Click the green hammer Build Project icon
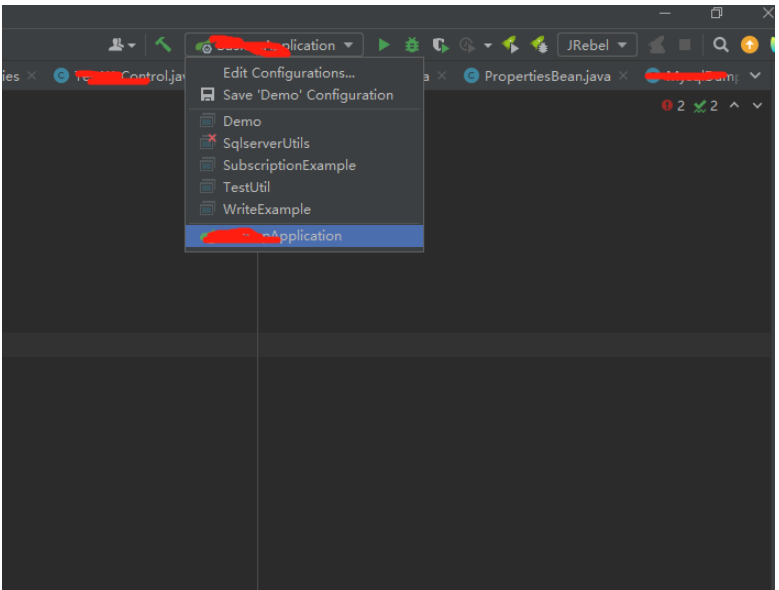 click(x=163, y=45)
